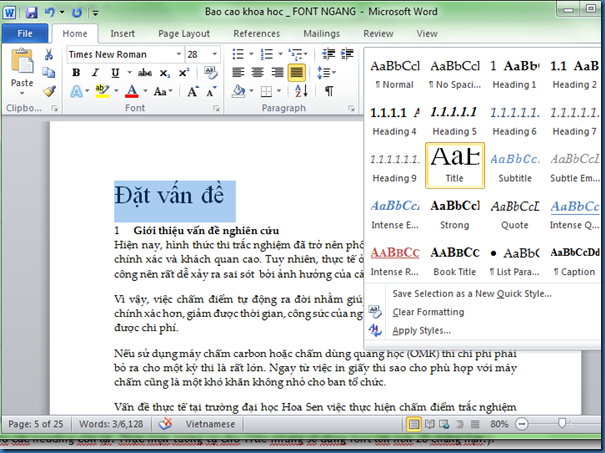605x453 pixels.
Task: Align text left
Action: point(238,73)
